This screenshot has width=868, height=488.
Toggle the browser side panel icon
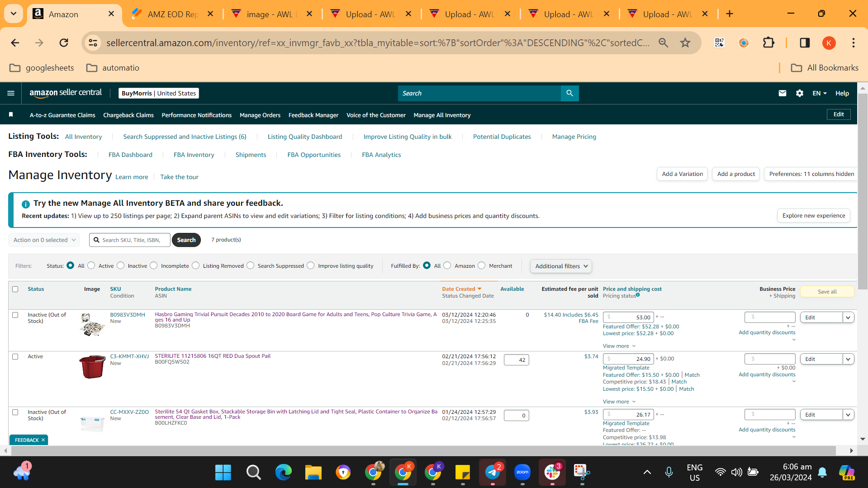pos(805,43)
